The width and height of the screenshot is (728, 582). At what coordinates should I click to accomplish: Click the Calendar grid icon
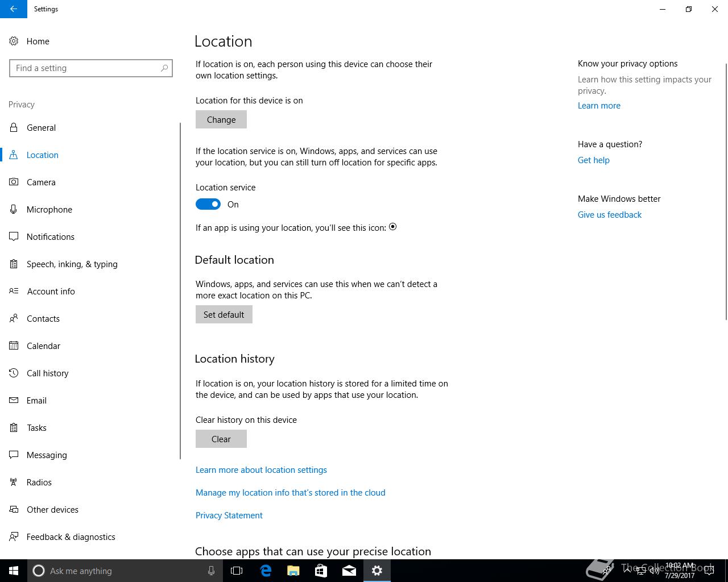[x=14, y=346]
